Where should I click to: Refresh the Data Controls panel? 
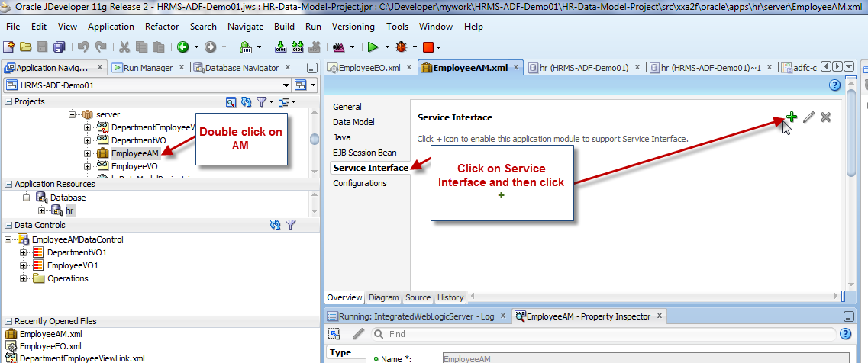(x=275, y=225)
